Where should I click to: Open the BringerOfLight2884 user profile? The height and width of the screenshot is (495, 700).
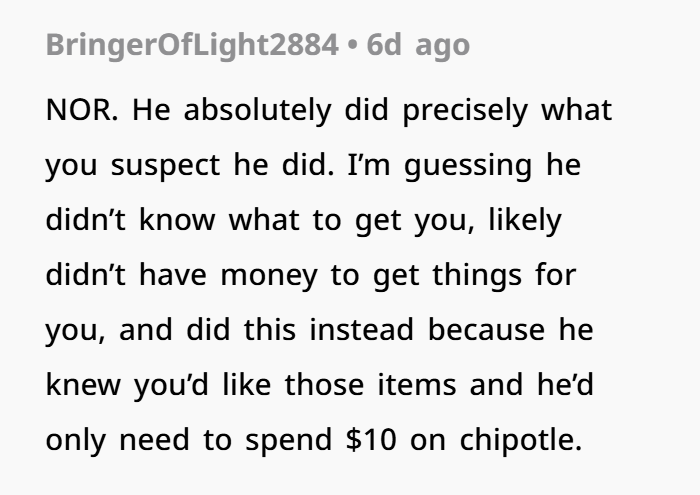click(191, 47)
